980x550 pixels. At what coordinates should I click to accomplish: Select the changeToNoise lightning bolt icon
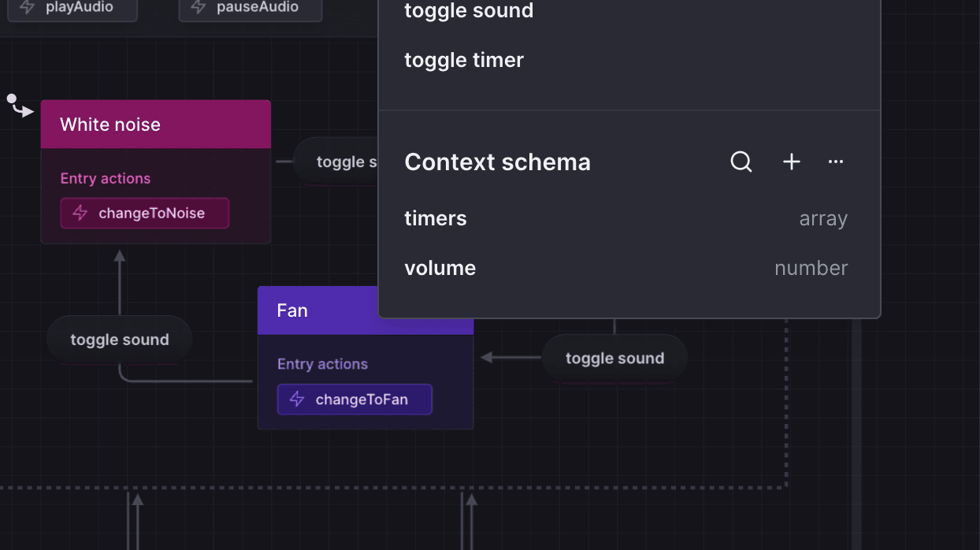pyautogui.click(x=79, y=213)
